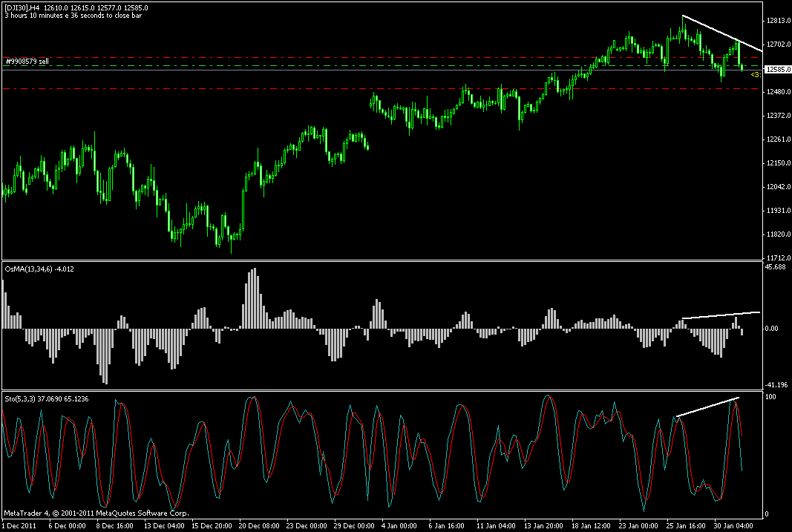This screenshot has width=792, height=532.
Task: Select the #9908579 sell order label
Action: pyautogui.click(x=27, y=62)
